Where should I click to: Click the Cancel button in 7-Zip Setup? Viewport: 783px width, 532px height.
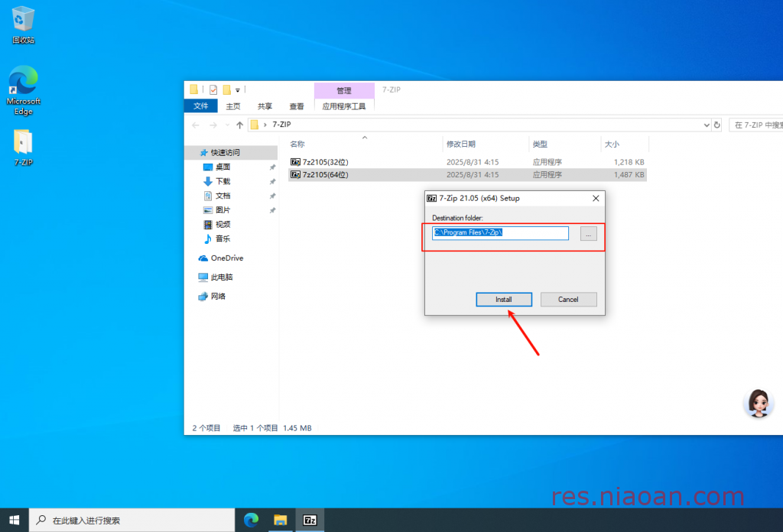pos(568,300)
